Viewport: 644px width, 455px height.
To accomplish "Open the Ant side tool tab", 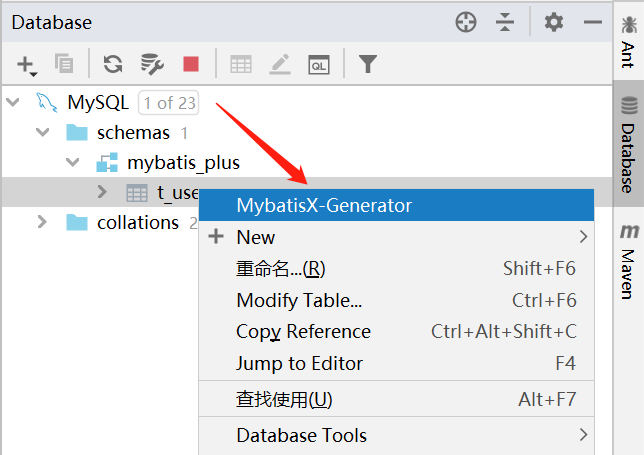I will [628, 41].
